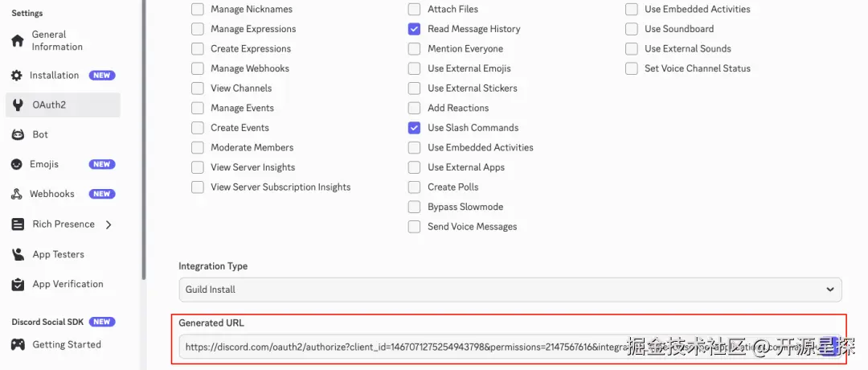Click the NEW badge beside Installation

tap(102, 76)
